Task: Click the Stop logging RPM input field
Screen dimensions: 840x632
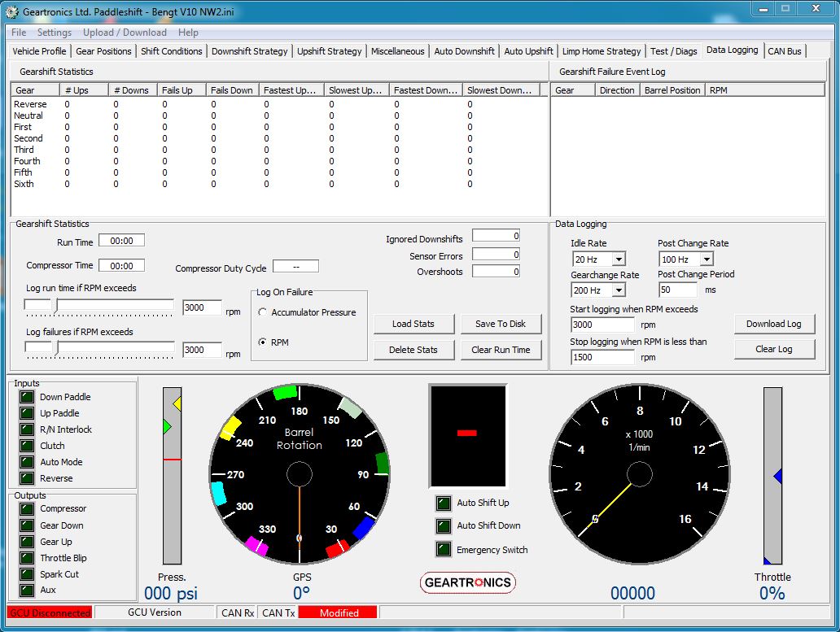Action: [x=602, y=357]
